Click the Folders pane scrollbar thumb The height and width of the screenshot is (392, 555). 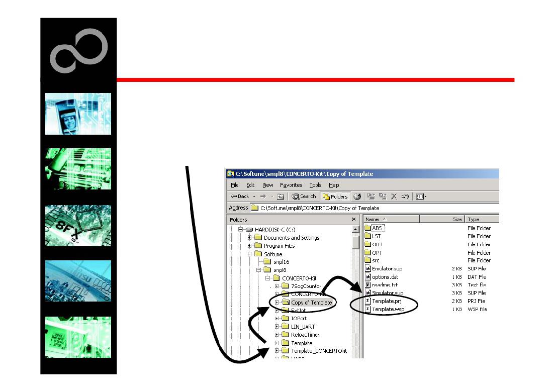click(x=355, y=242)
